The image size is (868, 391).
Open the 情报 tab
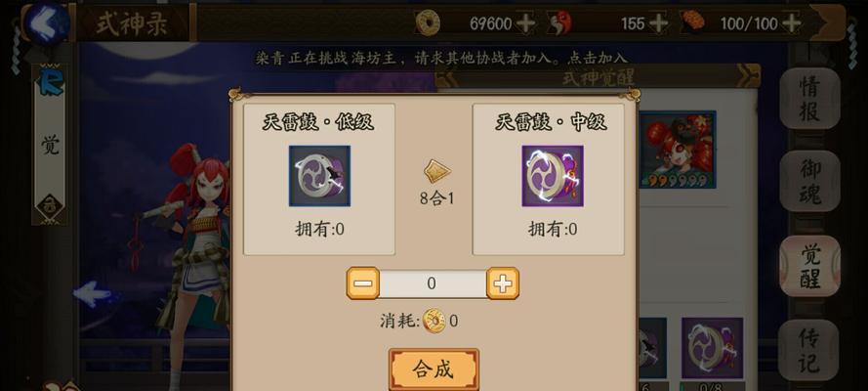tap(809, 99)
